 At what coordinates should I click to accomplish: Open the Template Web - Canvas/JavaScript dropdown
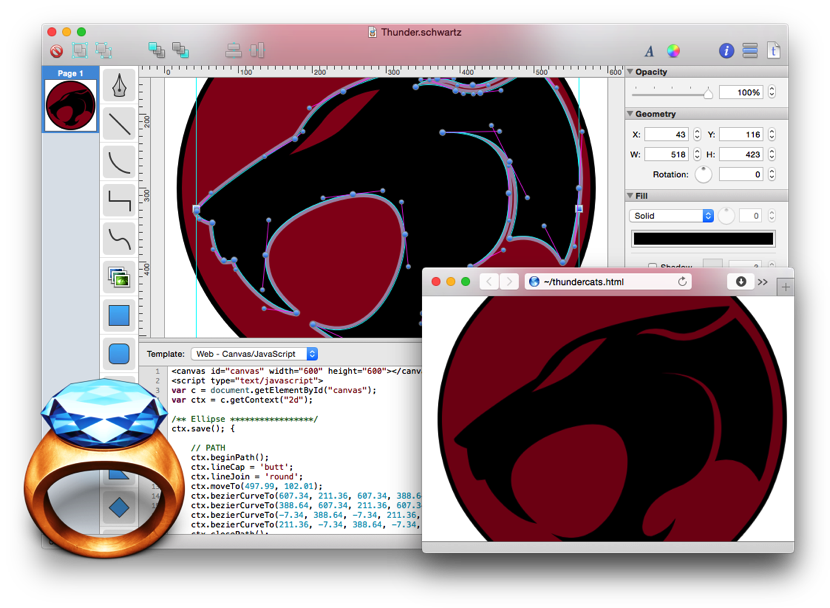click(x=254, y=354)
